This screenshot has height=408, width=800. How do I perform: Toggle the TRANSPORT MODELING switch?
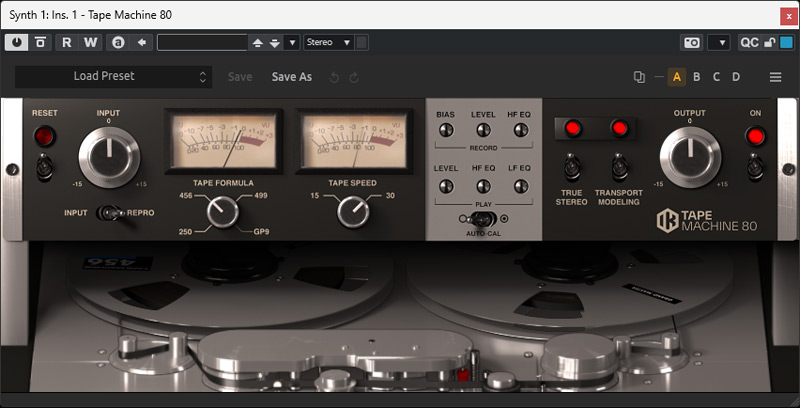coord(619,167)
